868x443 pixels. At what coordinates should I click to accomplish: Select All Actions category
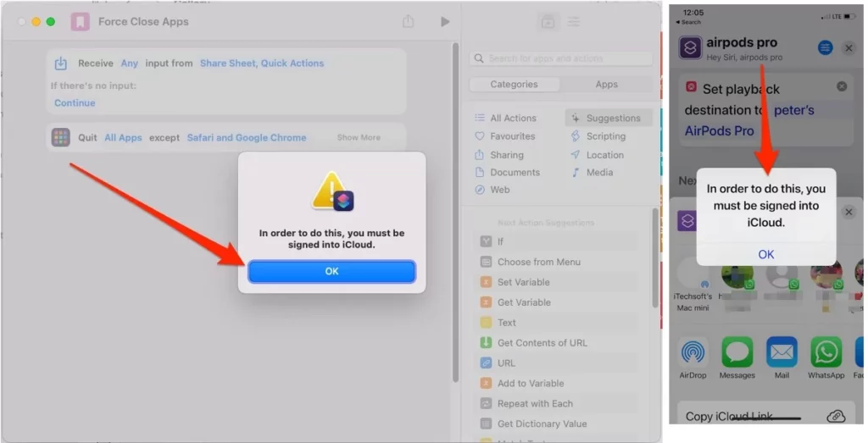click(x=505, y=118)
